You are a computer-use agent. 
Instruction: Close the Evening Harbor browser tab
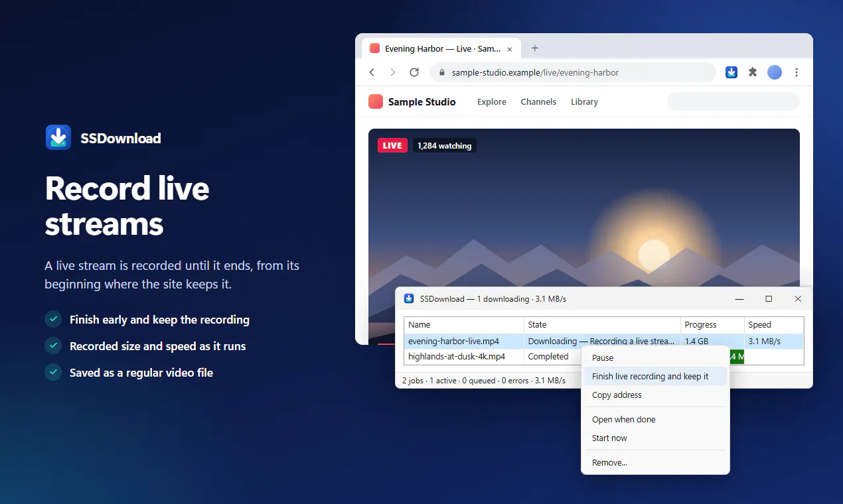click(x=510, y=49)
